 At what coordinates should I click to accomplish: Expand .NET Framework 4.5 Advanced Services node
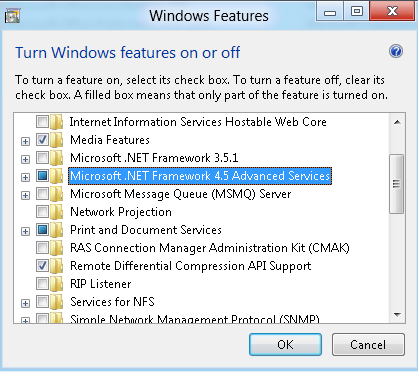(x=25, y=177)
